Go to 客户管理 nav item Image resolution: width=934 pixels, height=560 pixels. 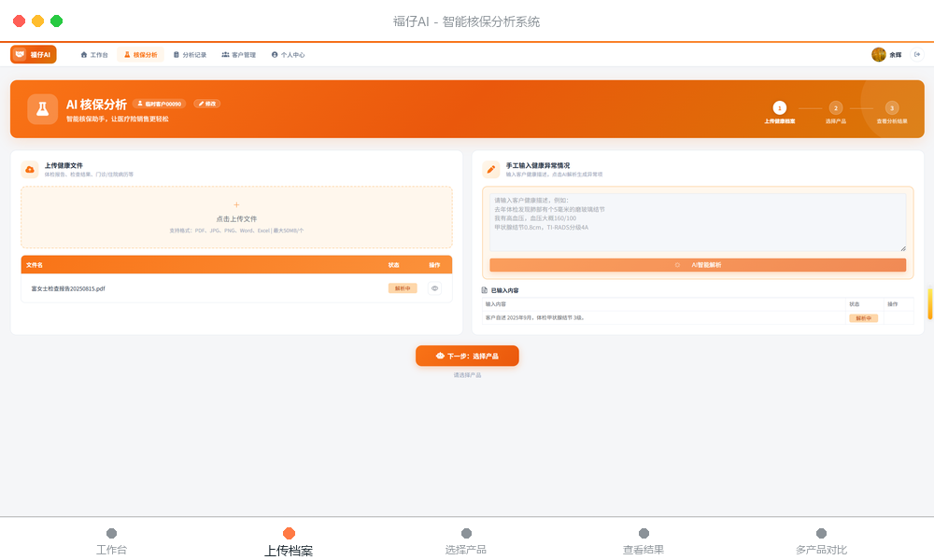click(x=239, y=55)
